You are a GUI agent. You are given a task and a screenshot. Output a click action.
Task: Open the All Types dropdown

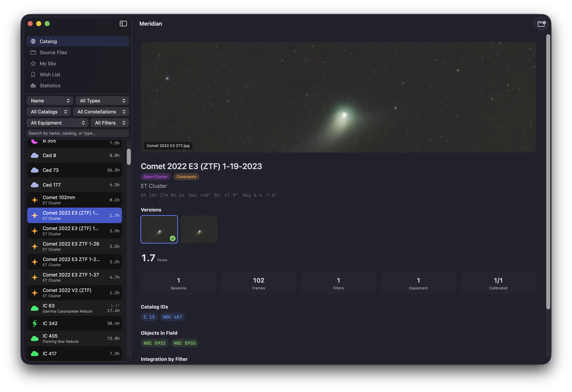(102, 100)
